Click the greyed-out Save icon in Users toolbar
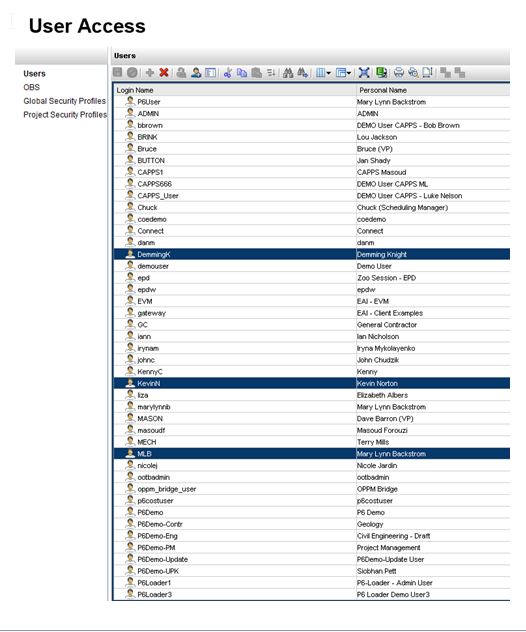Screen dimensions: 526x632 (118, 73)
